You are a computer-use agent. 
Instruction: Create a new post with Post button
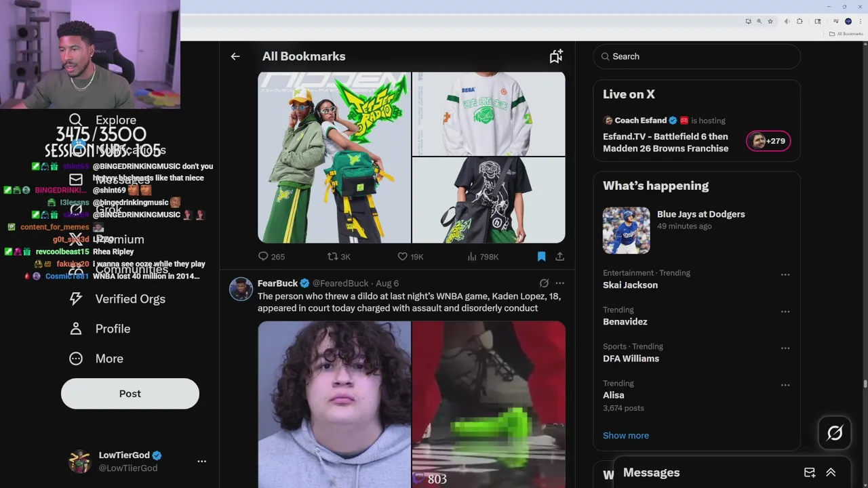click(130, 394)
